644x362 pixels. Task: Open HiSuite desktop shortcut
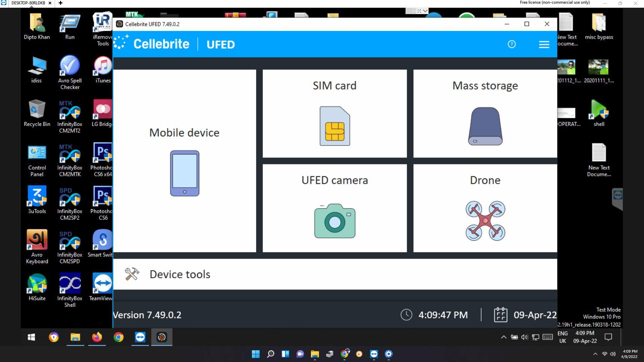point(37,288)
